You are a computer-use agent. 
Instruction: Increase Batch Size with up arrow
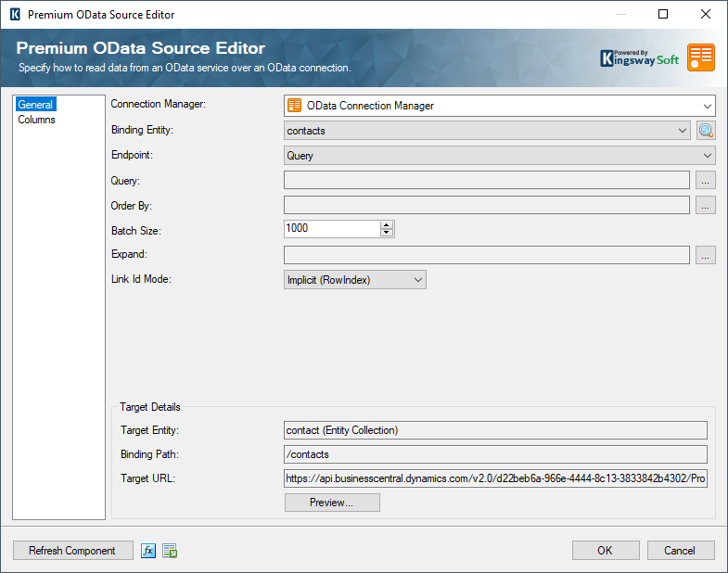click(387, 225)
